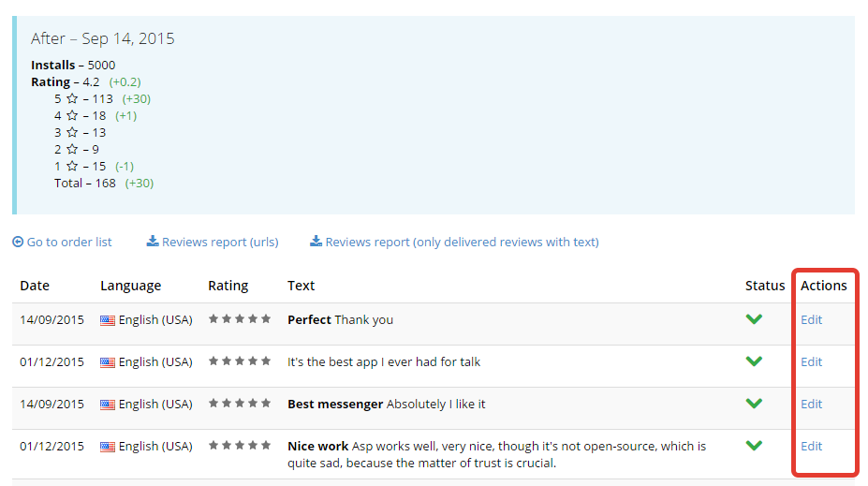Click download icon beside report with text
The height and width of the screenshot is (486, 868).
tap(316, 241)
